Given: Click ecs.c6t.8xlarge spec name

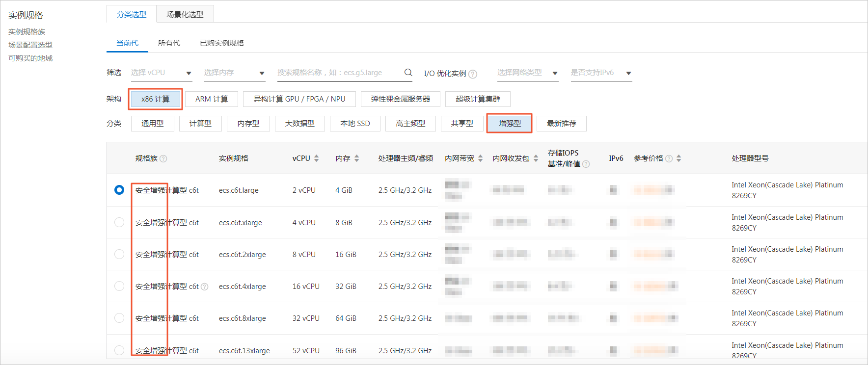Looking at the screenshot, I should (243, 318).
